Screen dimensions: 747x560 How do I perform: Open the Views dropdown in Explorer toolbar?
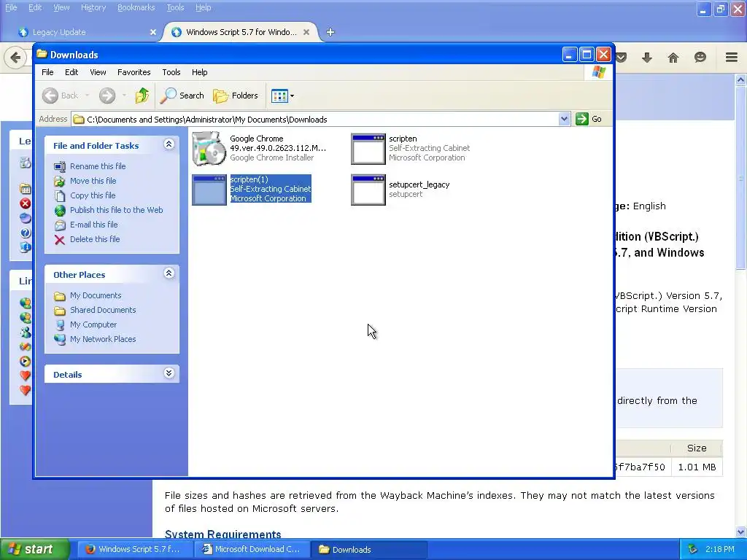[x=282, y=96]
